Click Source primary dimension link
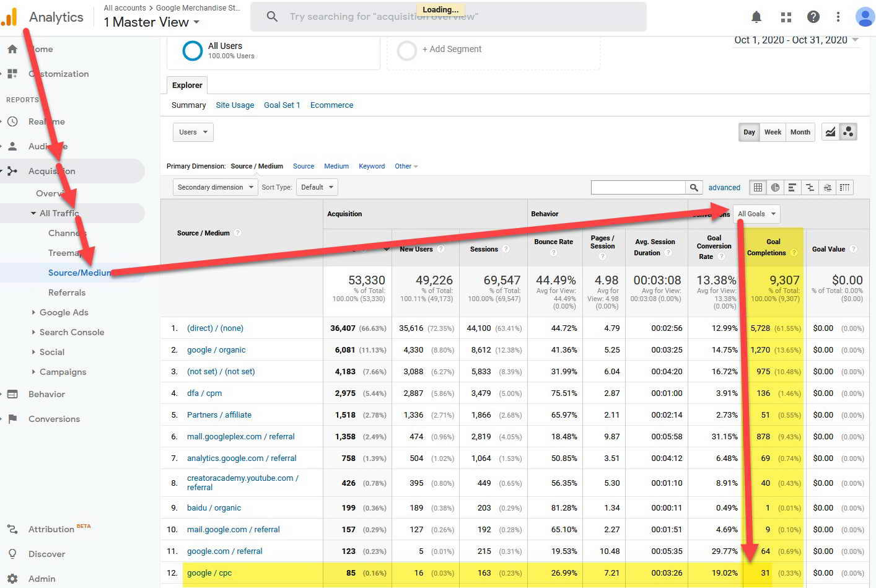876x588 pixels. coord(304,166)
